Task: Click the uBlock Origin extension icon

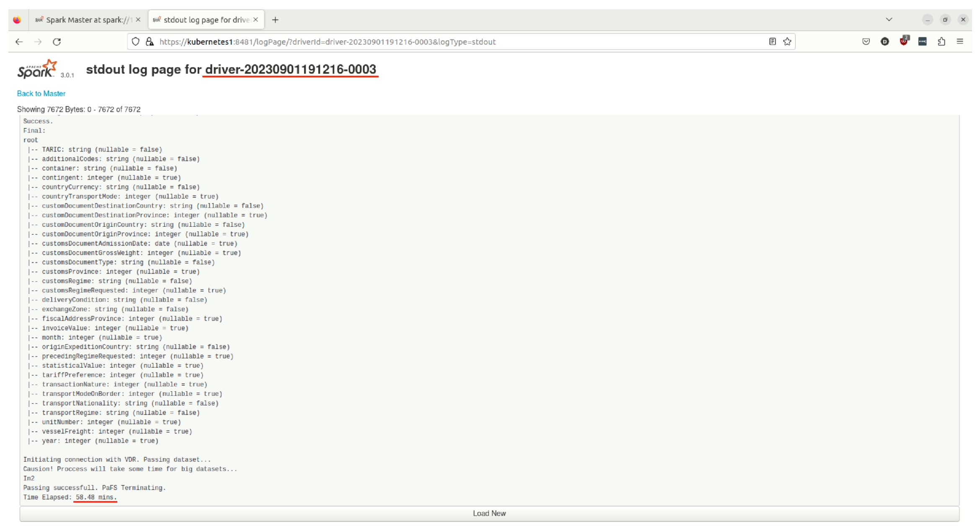Action: [x=903, y=41]
